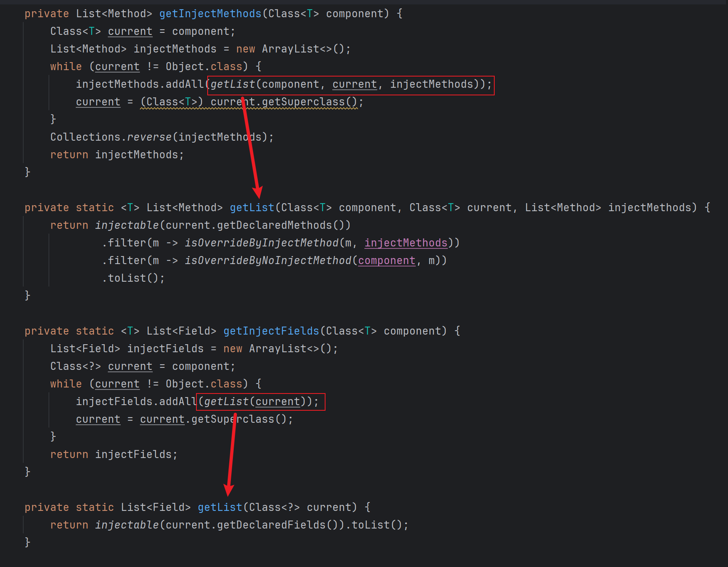Click current.getDeclaredMethods() call

point(255,225)
